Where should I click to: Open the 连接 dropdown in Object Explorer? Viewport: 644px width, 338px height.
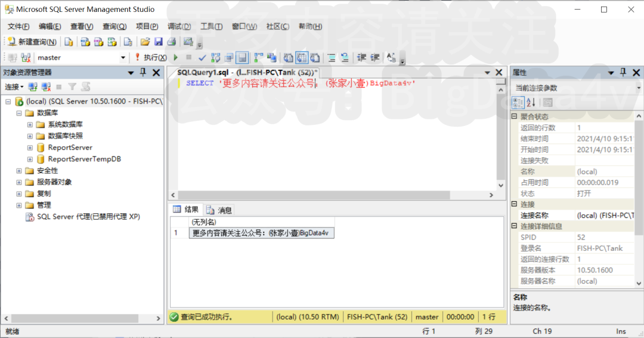tap(14, 87)
